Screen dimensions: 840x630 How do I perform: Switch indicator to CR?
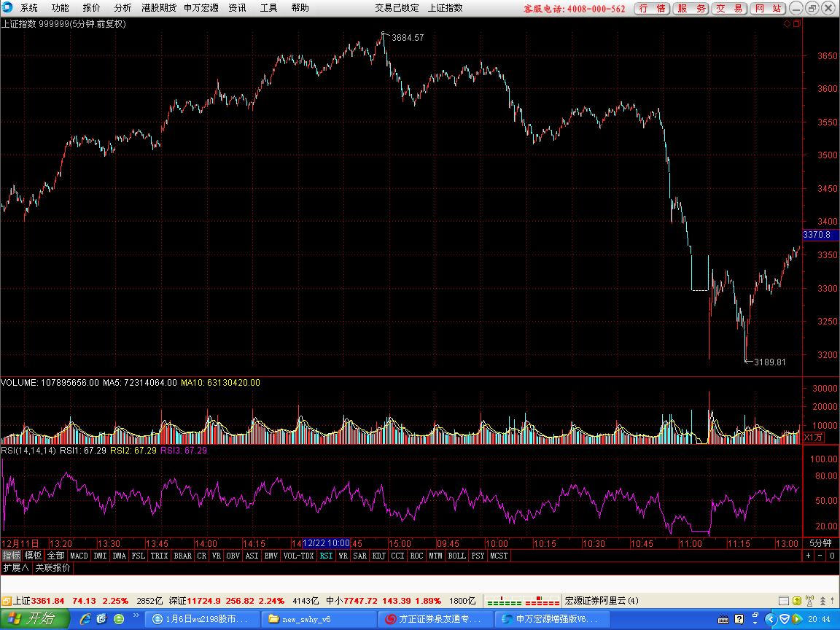click(x=201, y=556)
